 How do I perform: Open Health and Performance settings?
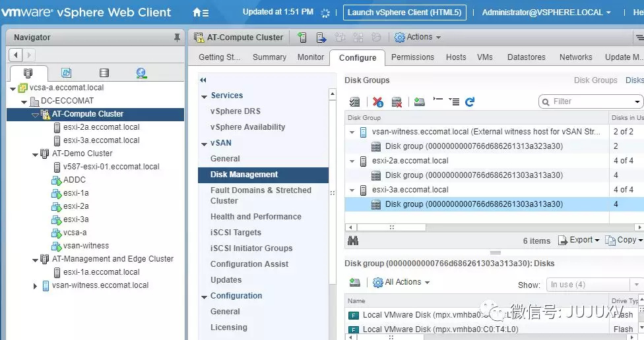[255, 217]
